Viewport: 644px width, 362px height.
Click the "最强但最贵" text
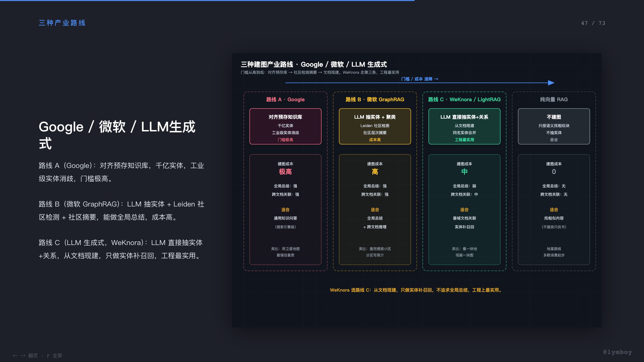pyautogui.click(x=285, y=255)
